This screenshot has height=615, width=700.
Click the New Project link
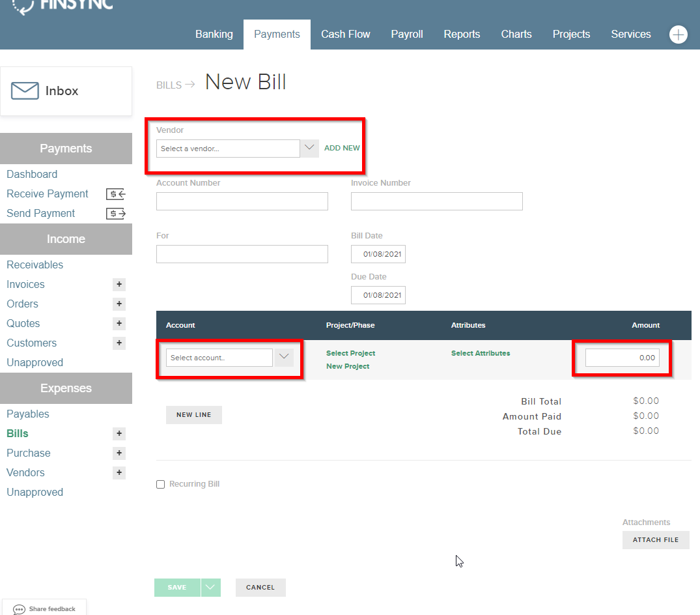[348, 366]
